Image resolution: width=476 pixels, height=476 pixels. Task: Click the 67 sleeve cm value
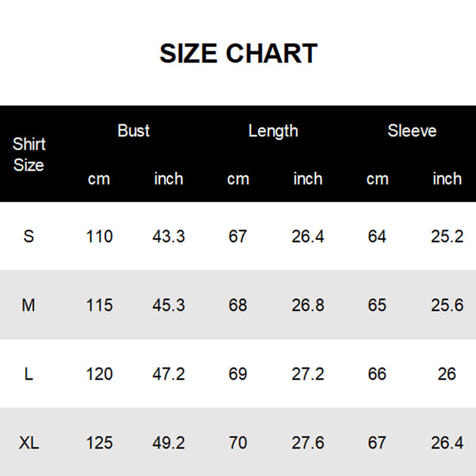click(377, 443)
